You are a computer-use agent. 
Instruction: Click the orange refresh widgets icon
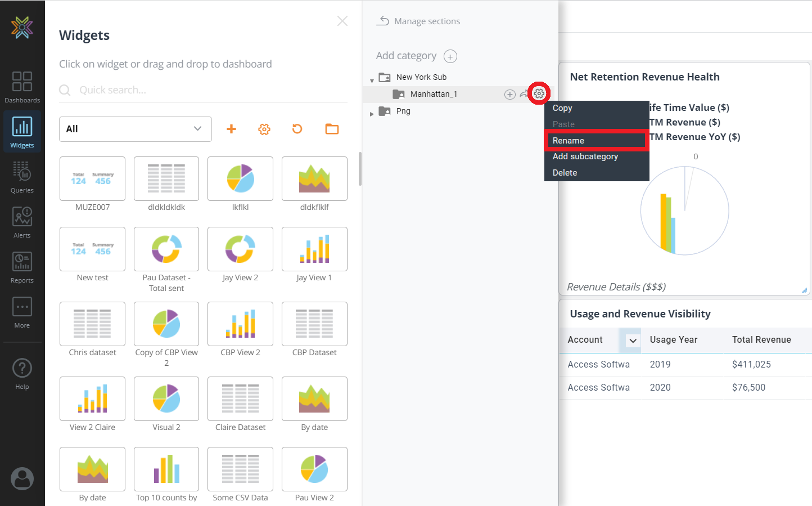point(297,129)
